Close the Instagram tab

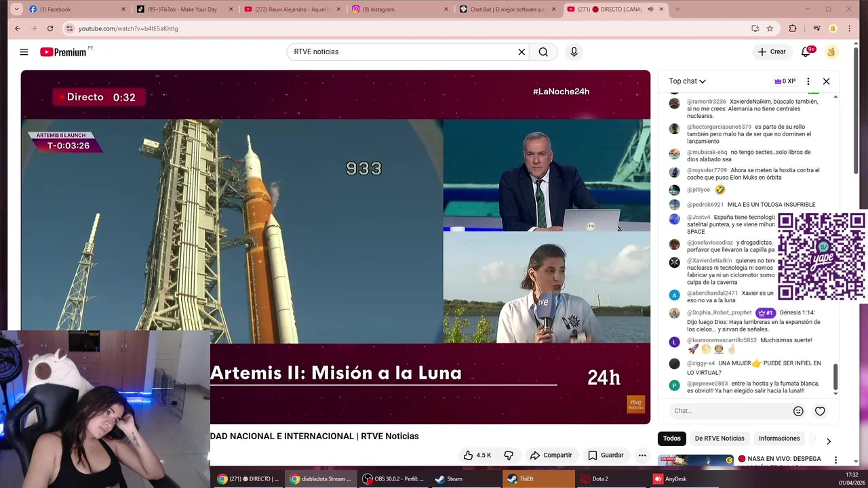coord(446,9)
